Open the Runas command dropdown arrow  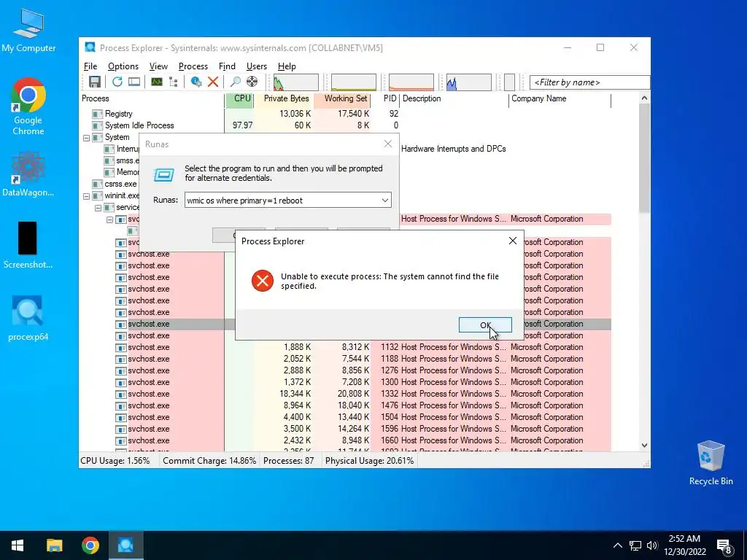pos(385,201)
